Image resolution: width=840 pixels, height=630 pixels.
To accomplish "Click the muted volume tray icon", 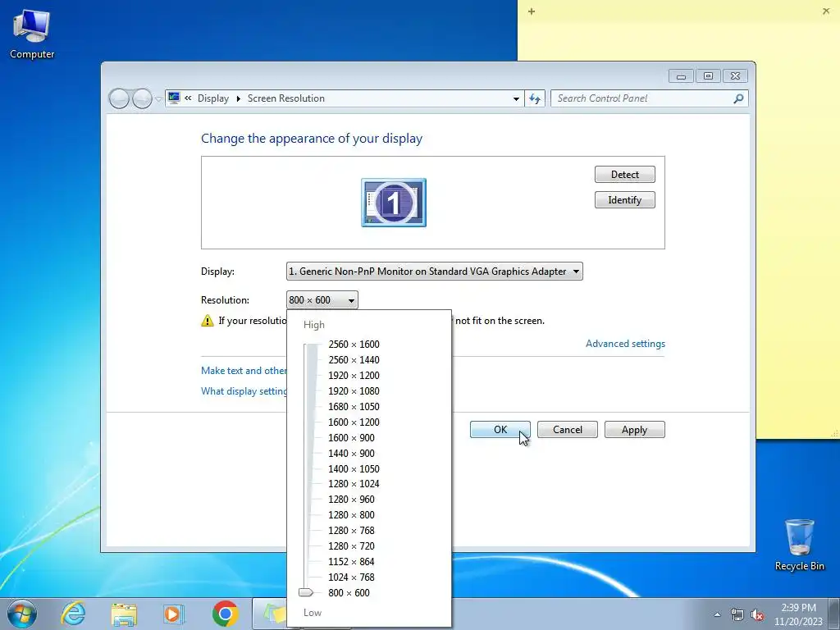I will tap(757, 615).
